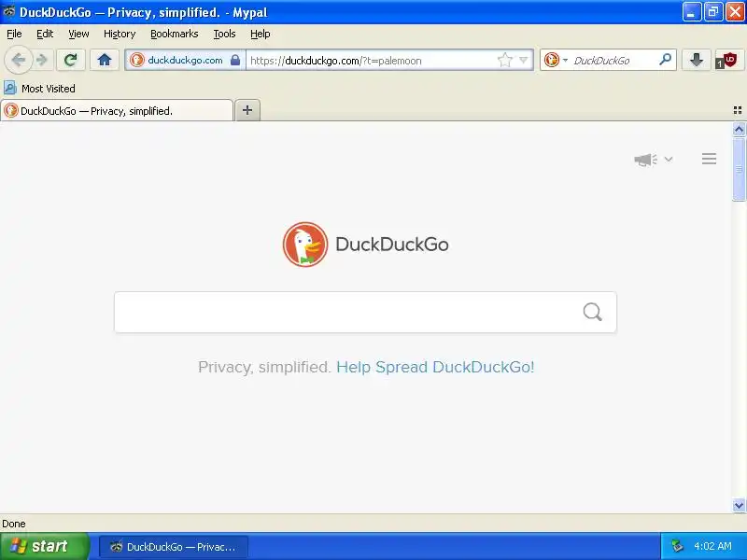Click the toolbar search magnifier icon

(x=665, y=60)
